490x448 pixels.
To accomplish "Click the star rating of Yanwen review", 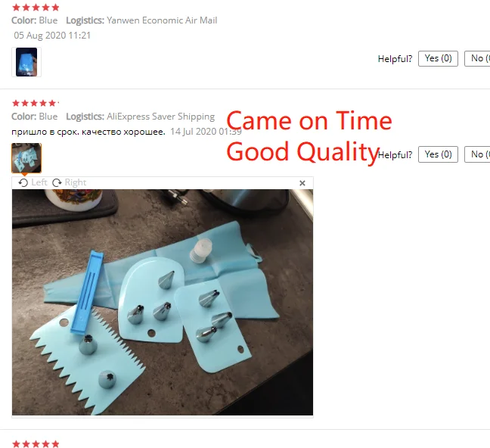I will [x=36, y=8].
